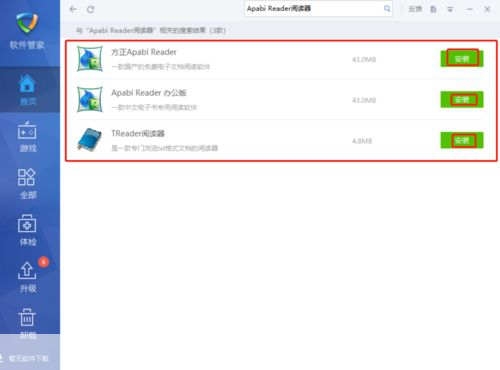Install 方正Apabi Reader
500x370 pixels.
pos(462,59)
